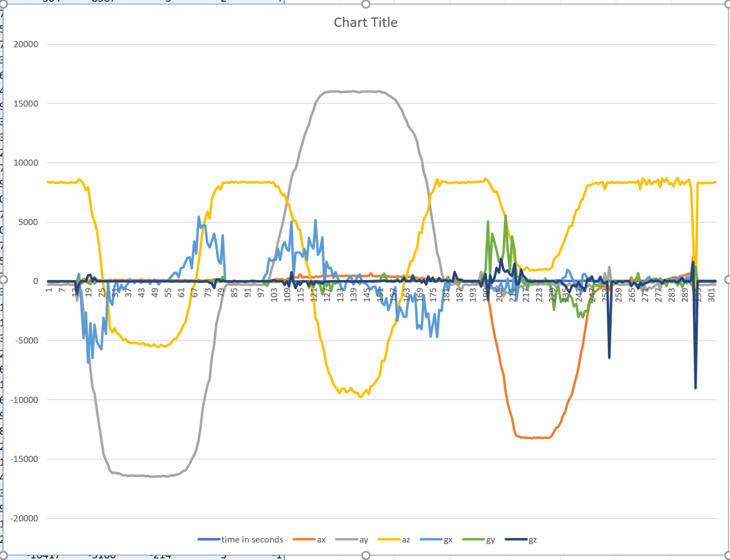This screenshot has height=560, width=730.
Task: Select the orange ax series at its lowest trough
Action: point(532,438)
